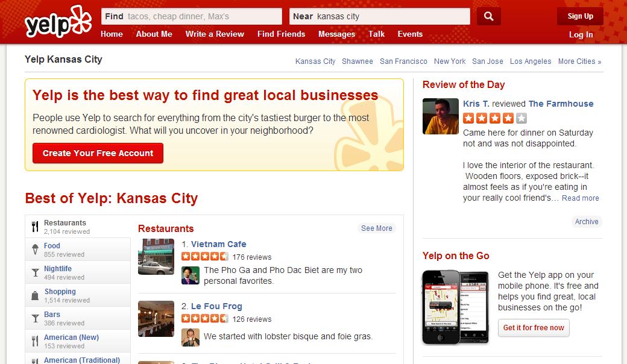The image size is (627, 364).
Task: Click the American (New) utensils icon
Action: [x=35, y=341]
